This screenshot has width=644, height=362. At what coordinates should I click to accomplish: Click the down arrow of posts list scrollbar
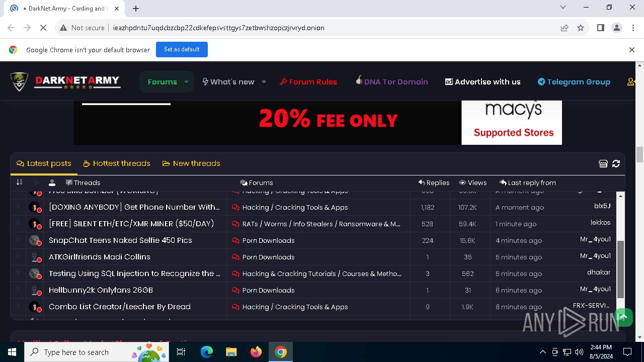(620, 316)
